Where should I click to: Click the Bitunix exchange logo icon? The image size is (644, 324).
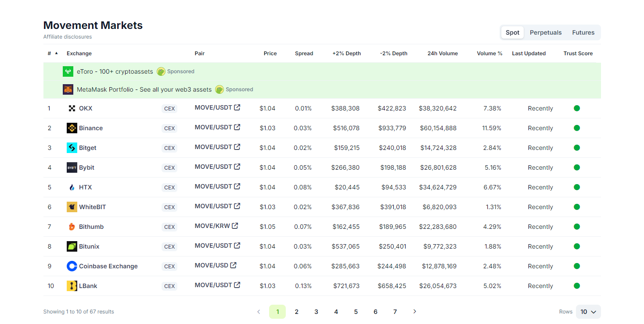coord(72,246)
